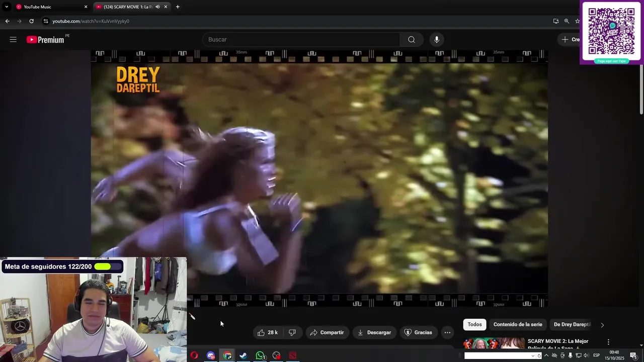
Task: Open network status tray icon
Action: (x=578, y=355)
